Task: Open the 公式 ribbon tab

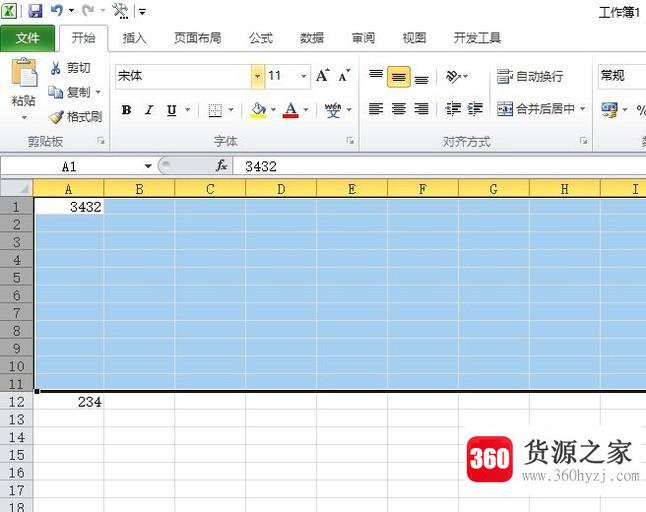Action: click(x=261, y=38)
